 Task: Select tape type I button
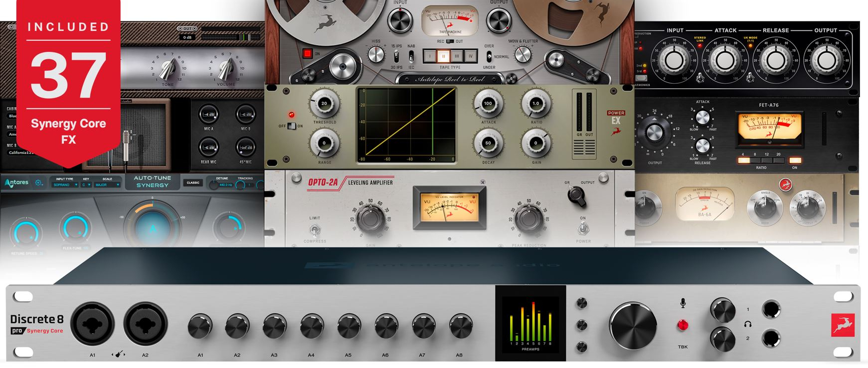point(430,56)
